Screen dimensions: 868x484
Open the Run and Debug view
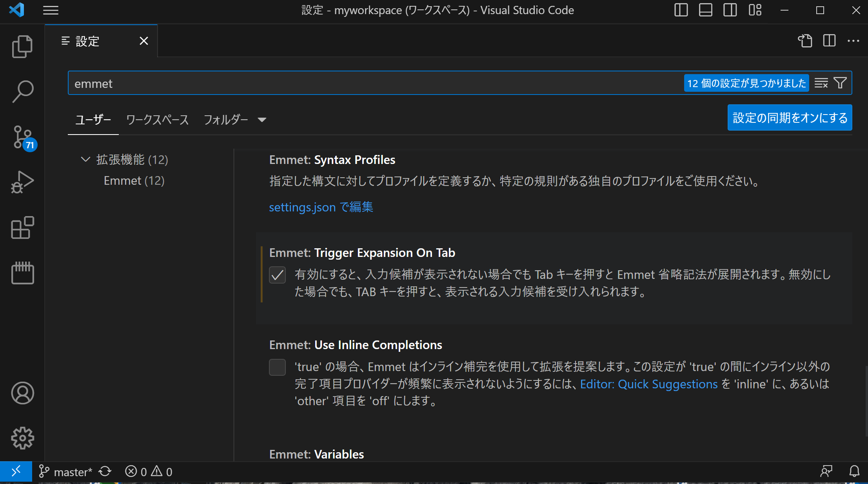[22, 182]
